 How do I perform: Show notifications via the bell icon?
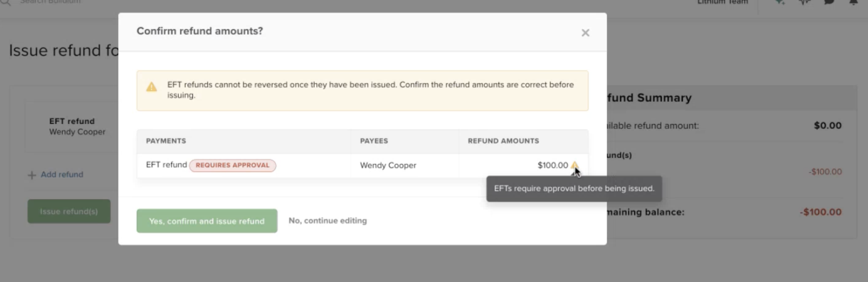[x=854, y=2]
